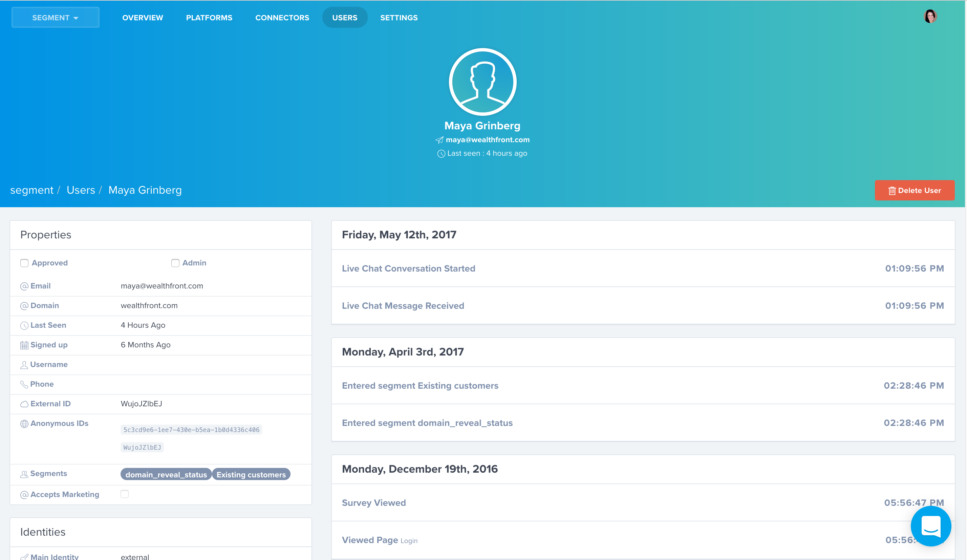Expand the Survey Viewed event
967x560 pixels.
coord(643,502)
